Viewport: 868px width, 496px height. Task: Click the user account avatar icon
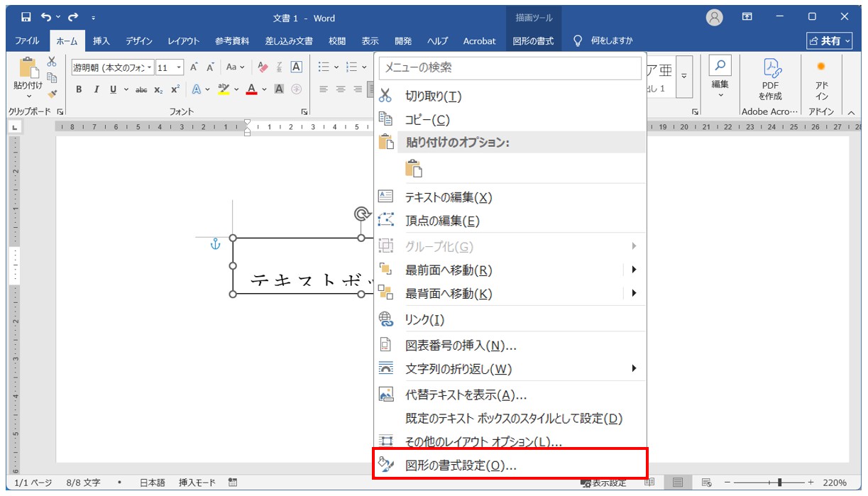[x=715, y=18]
